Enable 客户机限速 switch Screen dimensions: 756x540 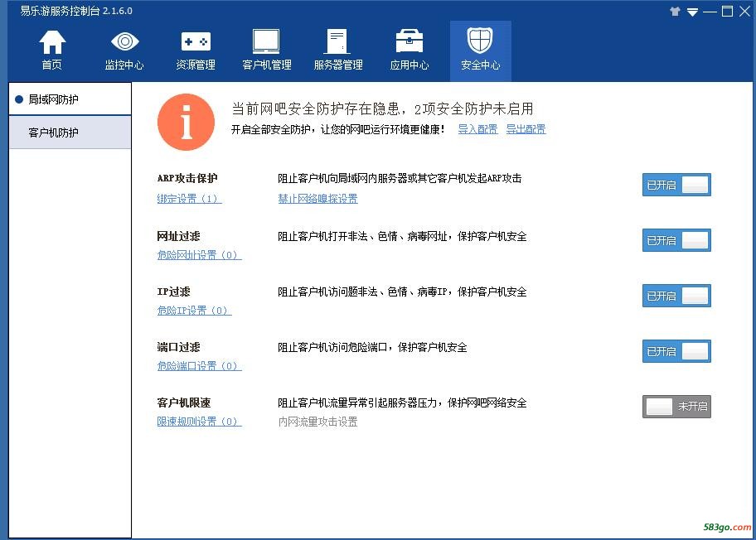point(676,407)
